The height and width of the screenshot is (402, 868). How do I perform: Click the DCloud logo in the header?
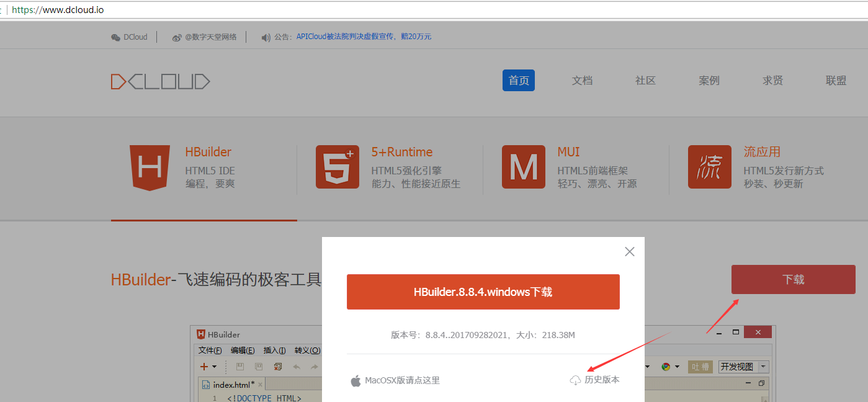click(x=161, y=81)
